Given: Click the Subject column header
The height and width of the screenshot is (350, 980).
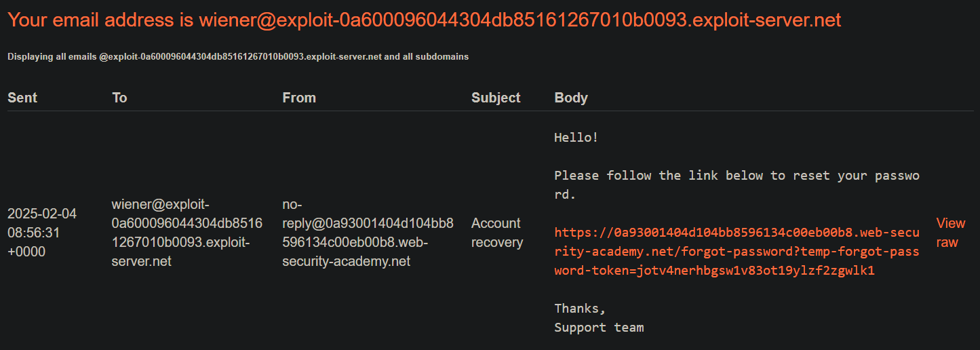Looking at the screenshot, I should [496, 98].
